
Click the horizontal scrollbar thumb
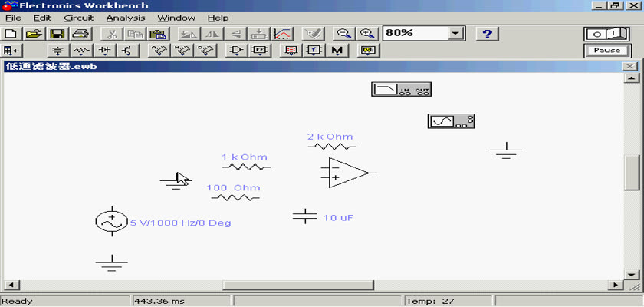click(298, 285)
